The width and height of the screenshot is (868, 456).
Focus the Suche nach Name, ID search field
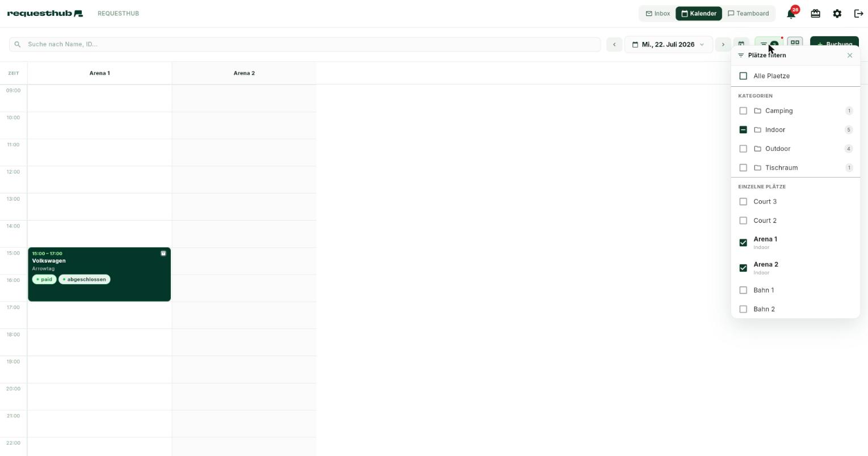(305, 44)
